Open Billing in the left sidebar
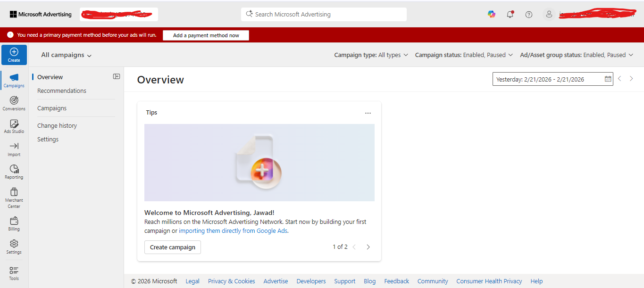Screen dimensions: 644x288 [x=14, y=223]
